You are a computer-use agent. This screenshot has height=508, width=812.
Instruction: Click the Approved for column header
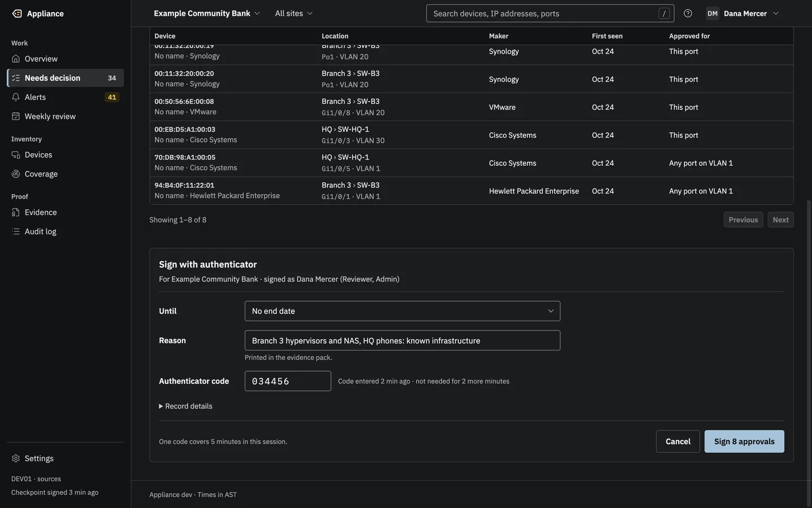[x=690, y=36]
